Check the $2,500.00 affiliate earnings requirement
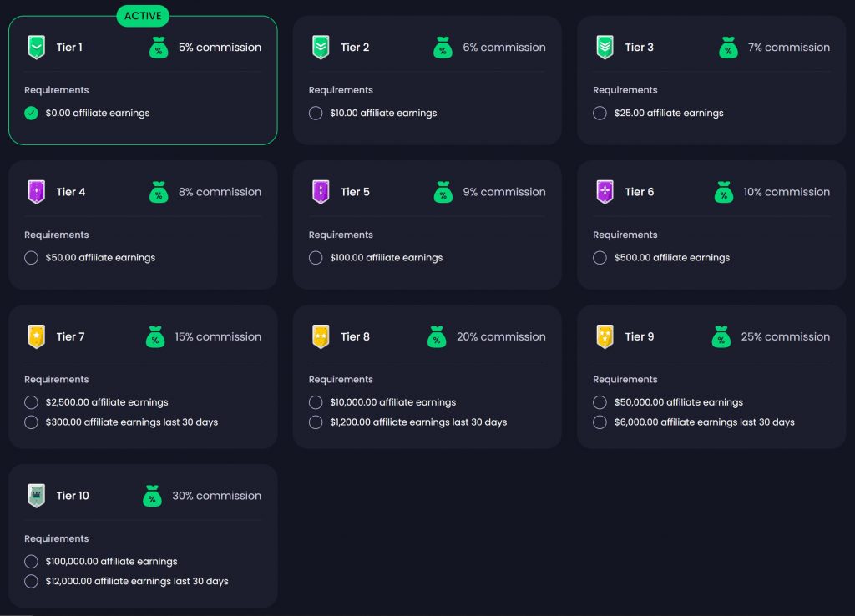The width and height of the screenshot is (855, 616). coord(31,401)
